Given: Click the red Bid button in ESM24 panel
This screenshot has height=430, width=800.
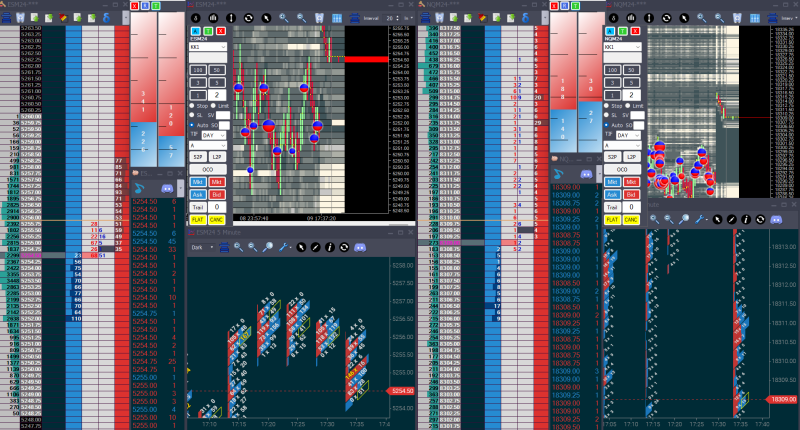Looking at the screenshot, I should click(216, 193).
